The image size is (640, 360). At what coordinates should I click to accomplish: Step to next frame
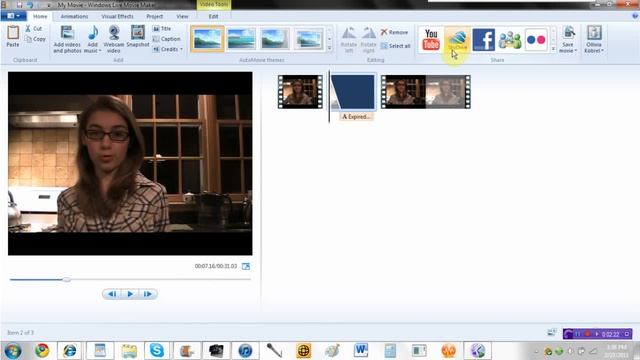(x=148, y=294)
